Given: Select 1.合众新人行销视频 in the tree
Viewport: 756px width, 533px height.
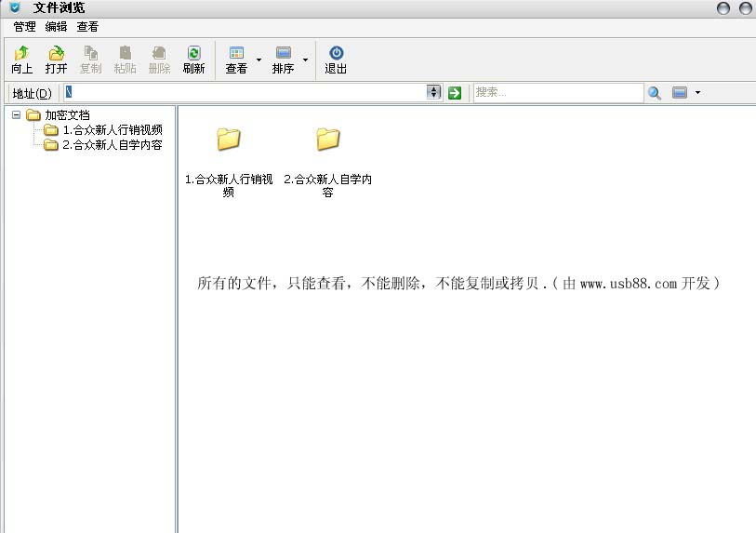Looking at the screenshot, I should tap(112, 130).
